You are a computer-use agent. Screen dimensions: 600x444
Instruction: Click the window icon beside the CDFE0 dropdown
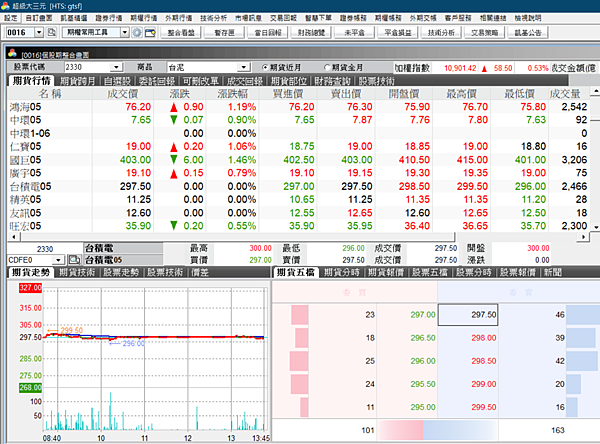pyautogui.click(x=74, y=260)
